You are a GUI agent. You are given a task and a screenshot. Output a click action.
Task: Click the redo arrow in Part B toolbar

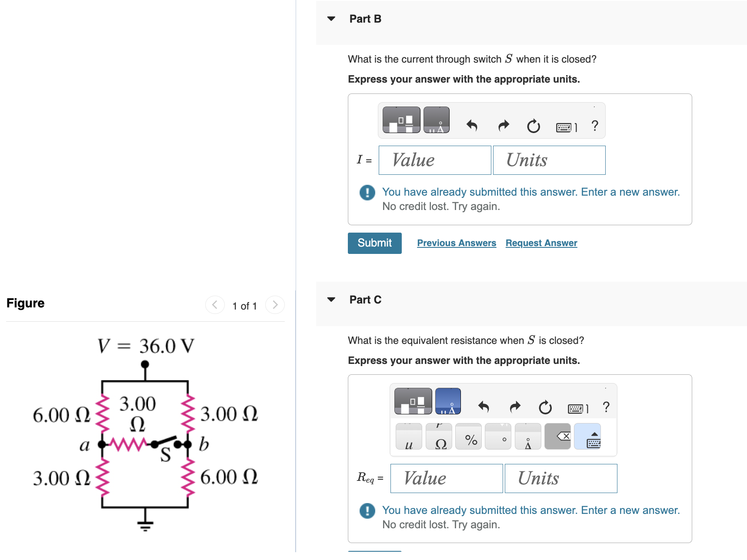[503, 126]
